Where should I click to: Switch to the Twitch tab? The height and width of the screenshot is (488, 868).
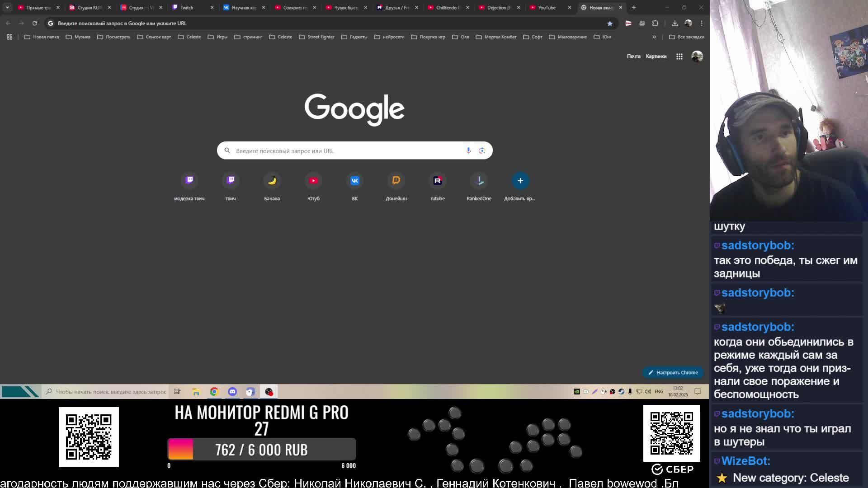187,8
